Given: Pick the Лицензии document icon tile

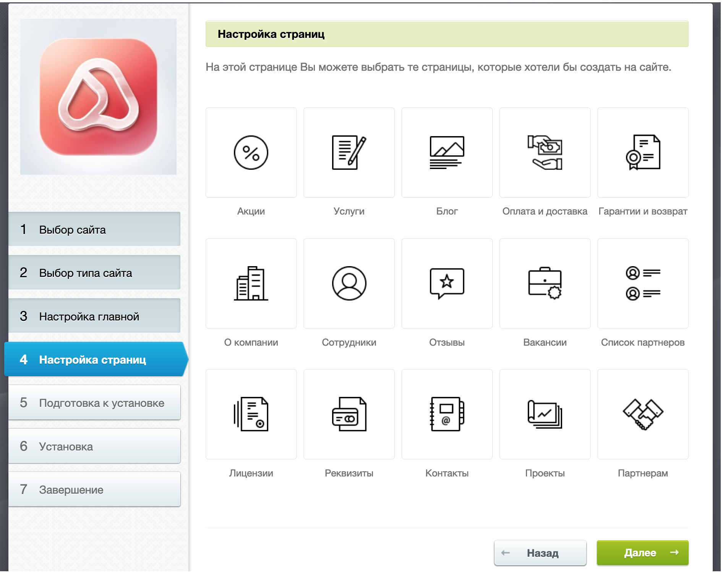Looking at the screenshot, I should click(x=251, y=414).
